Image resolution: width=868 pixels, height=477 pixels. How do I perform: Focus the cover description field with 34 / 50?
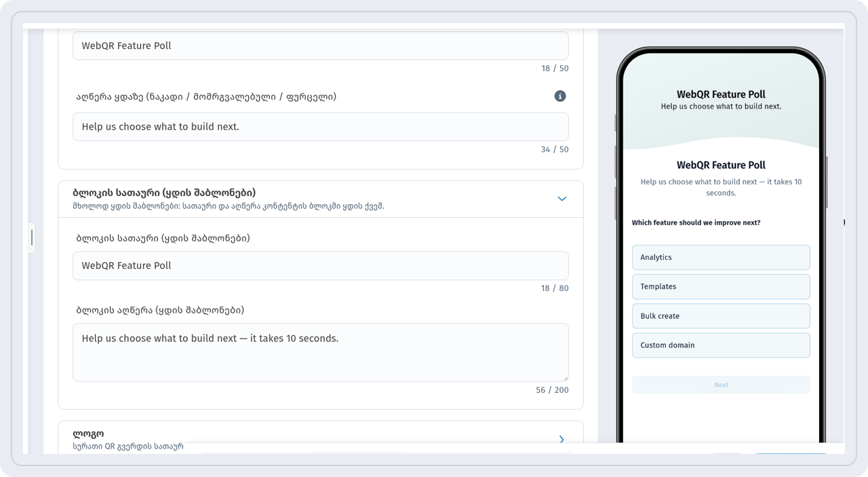click(x=321, y=127)
